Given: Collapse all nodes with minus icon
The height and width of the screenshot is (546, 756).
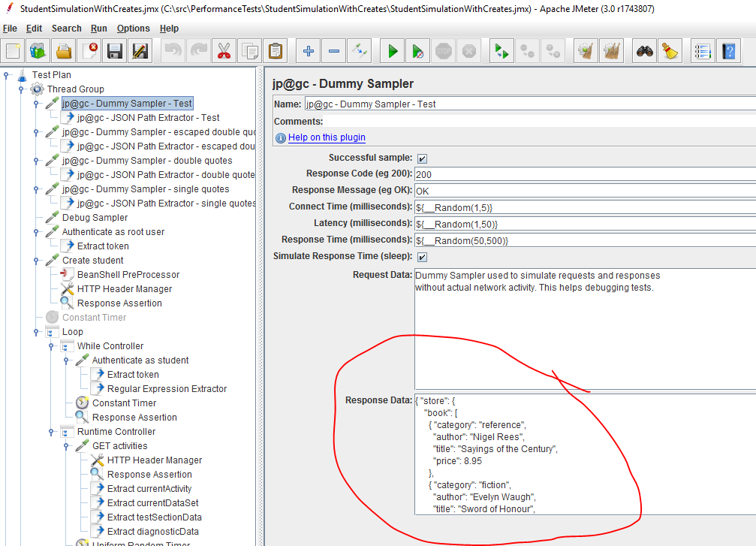Looking at the screenshot, I should [334, 50].
